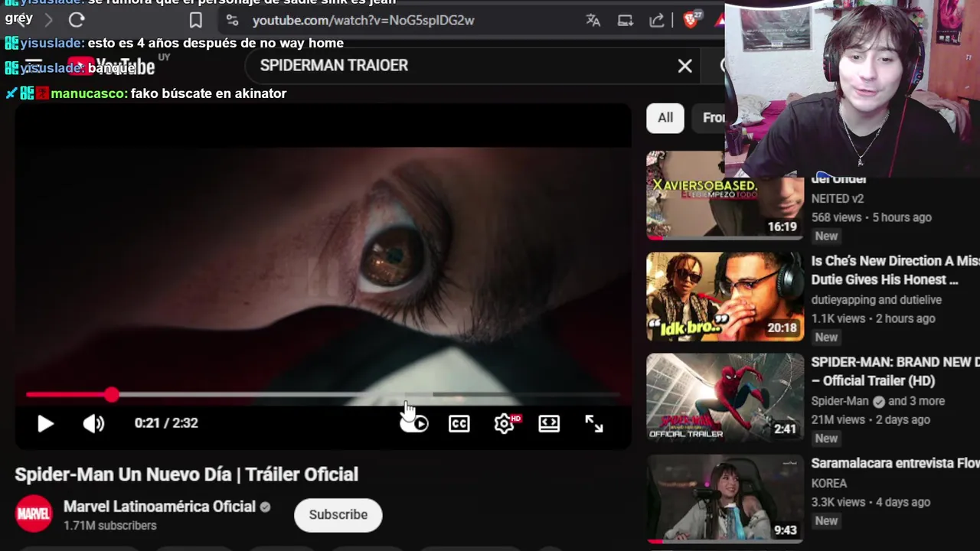Open Saramalacara entrevista video title
The width and height of the screenshot is (980, 551).
point(895,463)
